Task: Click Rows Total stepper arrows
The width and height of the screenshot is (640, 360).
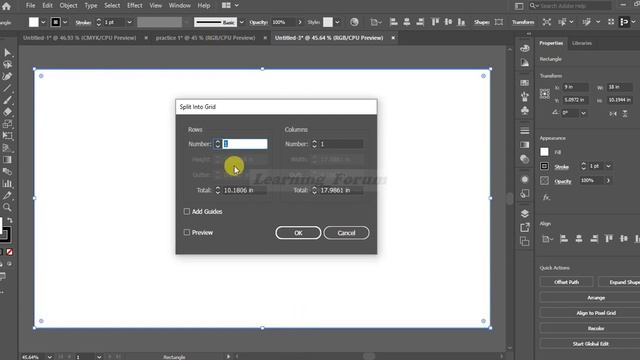Action: point(218,190)
